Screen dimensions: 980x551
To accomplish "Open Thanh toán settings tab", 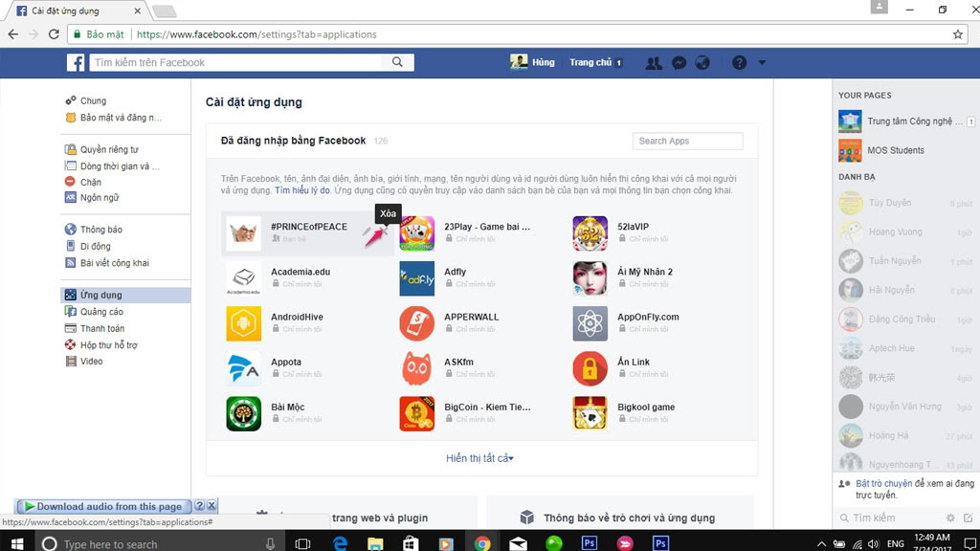I will [x=101, y=328].
